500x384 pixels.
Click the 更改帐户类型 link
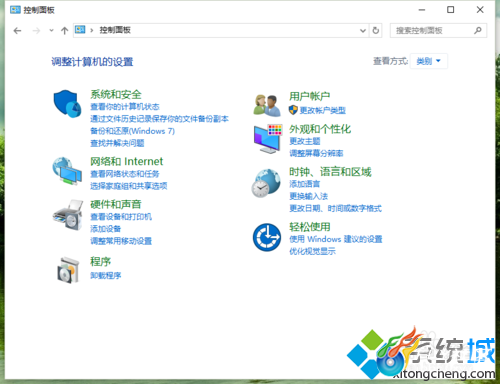[x=322, y=110]
